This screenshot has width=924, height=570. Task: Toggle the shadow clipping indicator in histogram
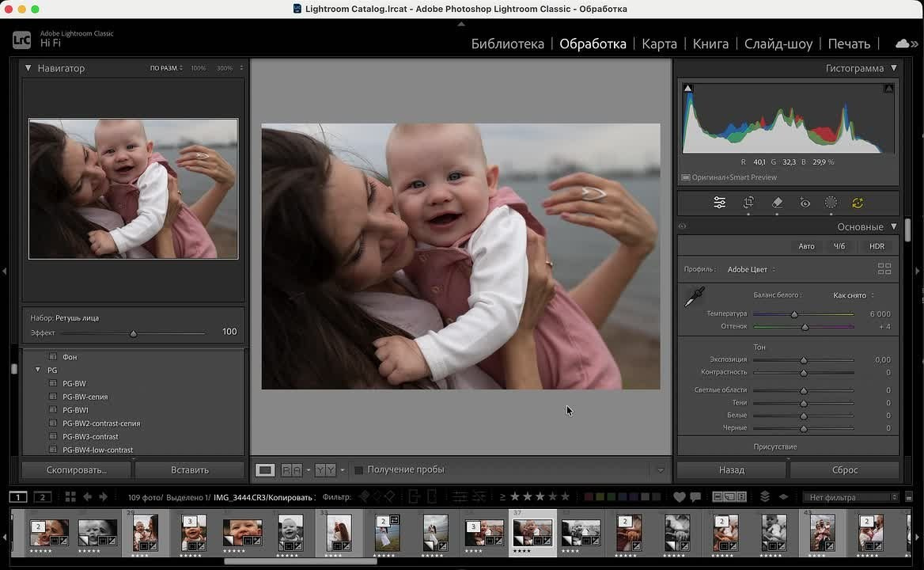(x=687, y=89)
